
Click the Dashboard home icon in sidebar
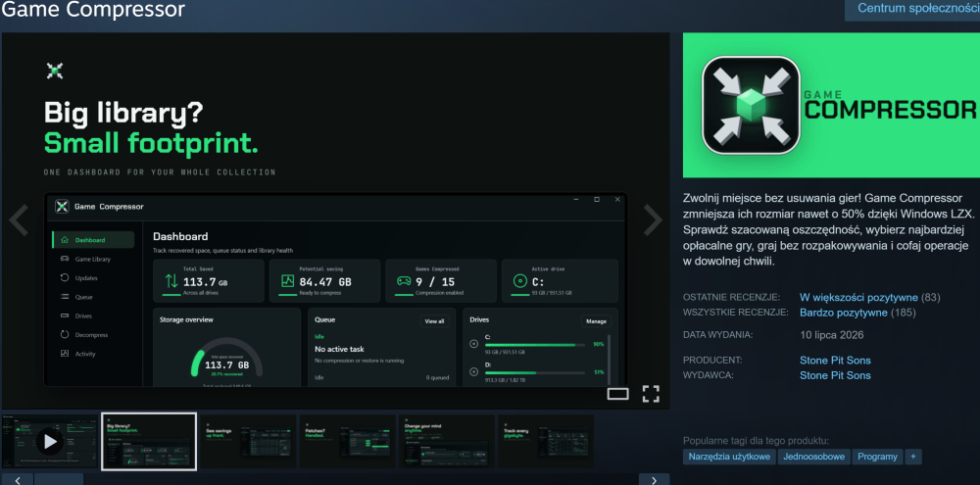coord(65,240)
